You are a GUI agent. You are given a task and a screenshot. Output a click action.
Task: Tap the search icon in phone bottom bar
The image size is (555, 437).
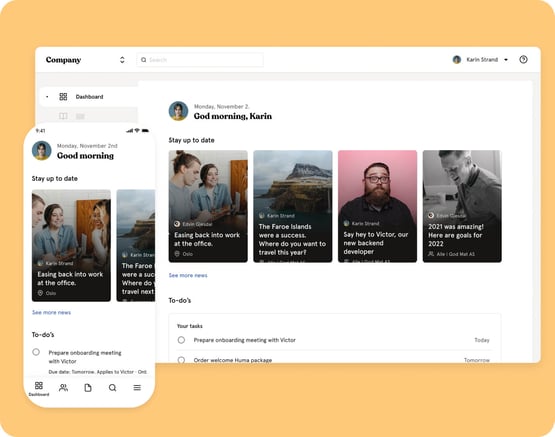tap(113, 388)
